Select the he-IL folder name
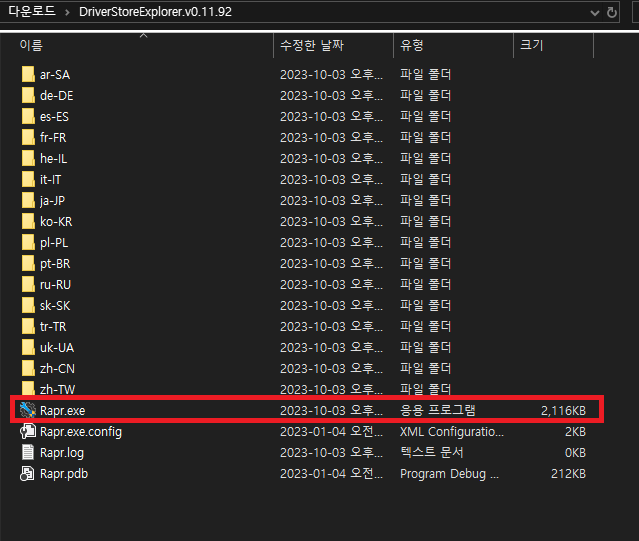639x541 pixels. pyautogui.click(x=53, y=159)
